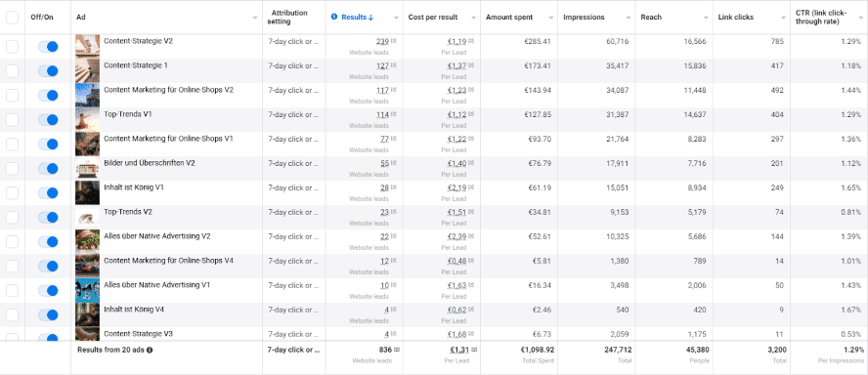Click the 7,716 reach cell
The width and height of the screenshot is (868, 375).
(x=697, y=163)
